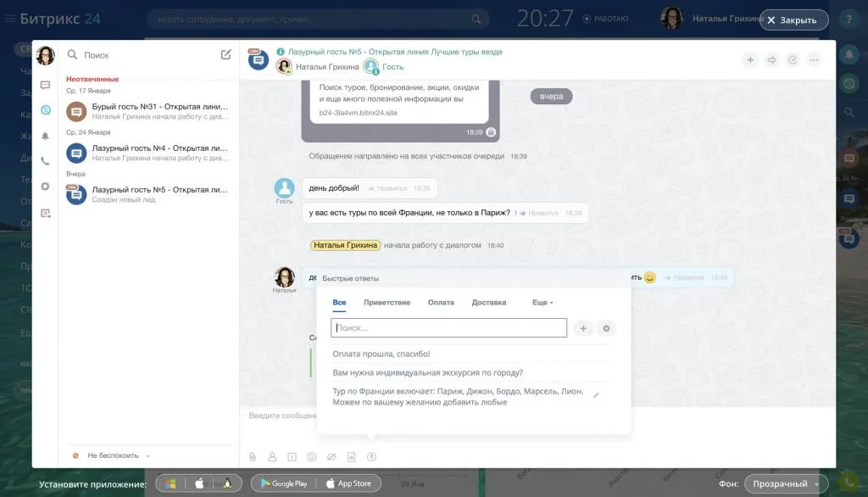This screenshot has height=497, width=868.
Task: Click the 'Закрыть' button
Action: [793, 20]
